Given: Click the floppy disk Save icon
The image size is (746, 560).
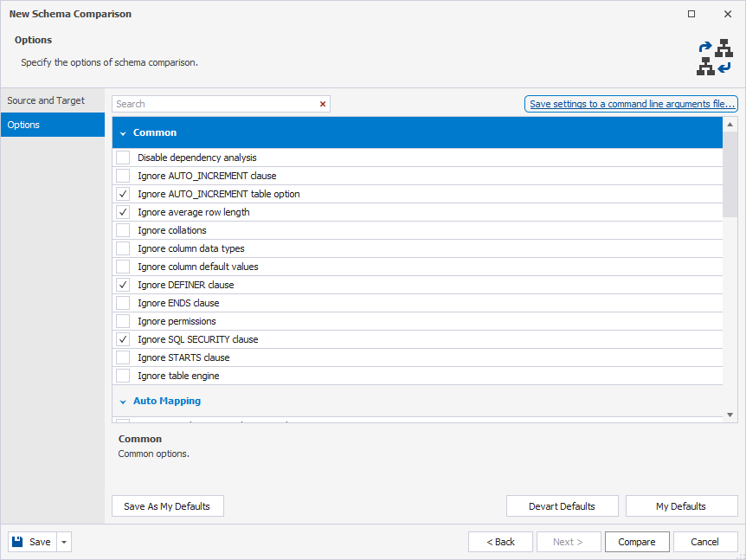Looking at the screenshot, I should (17, 542).
